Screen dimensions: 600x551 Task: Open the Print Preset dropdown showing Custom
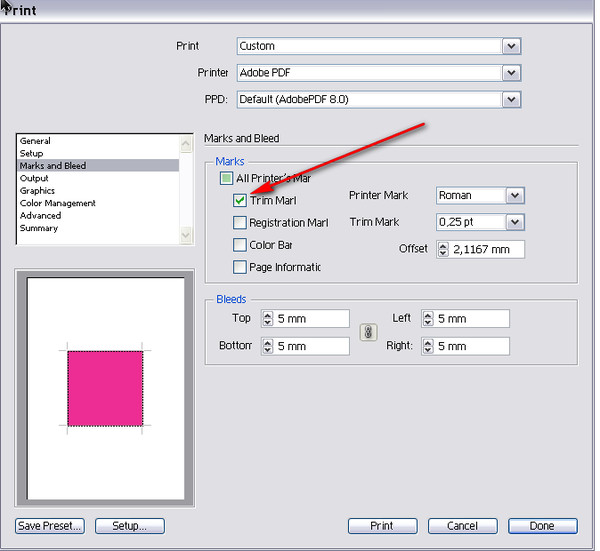[x=379, y=46]
